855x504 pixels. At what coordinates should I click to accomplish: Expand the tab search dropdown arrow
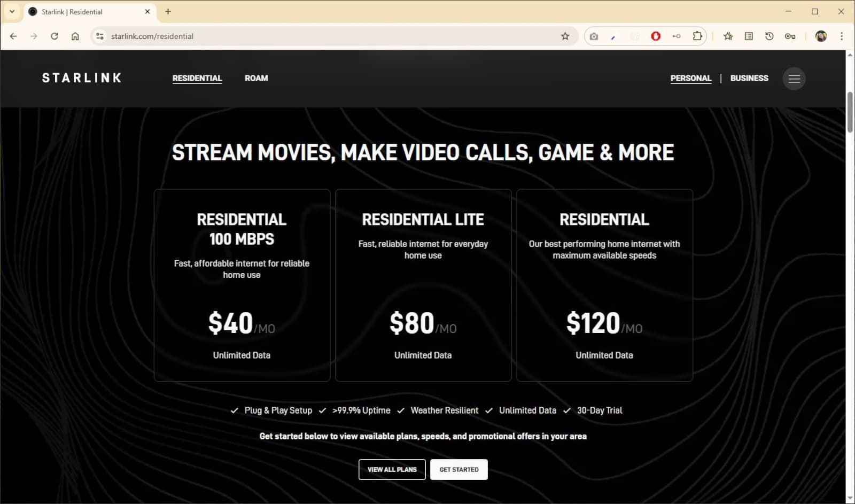pyautogui.click(x=12, y=11)
